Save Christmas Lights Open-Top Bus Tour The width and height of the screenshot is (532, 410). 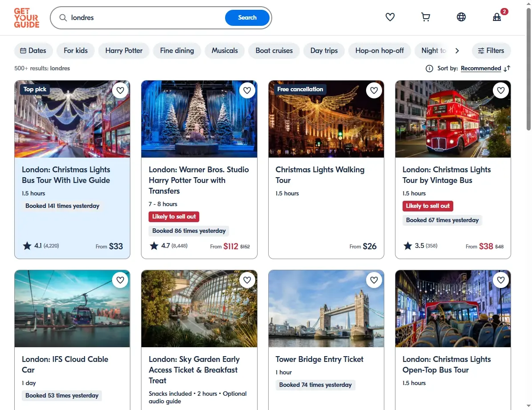point(501,280)
